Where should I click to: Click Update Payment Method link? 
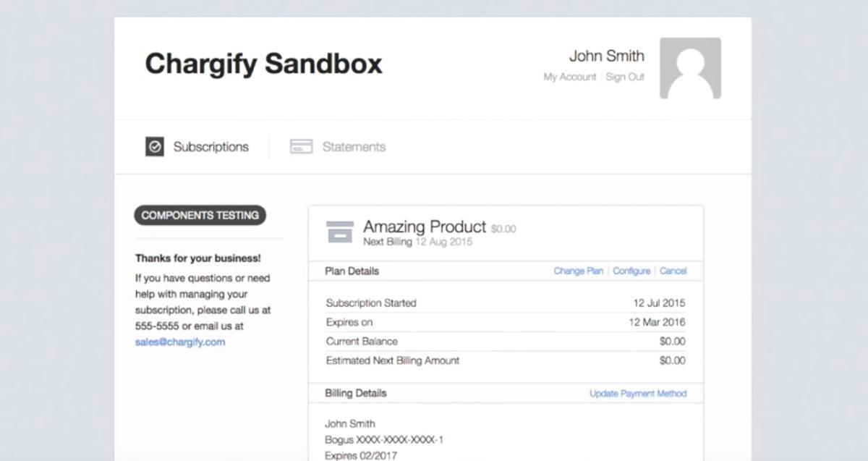638,394
